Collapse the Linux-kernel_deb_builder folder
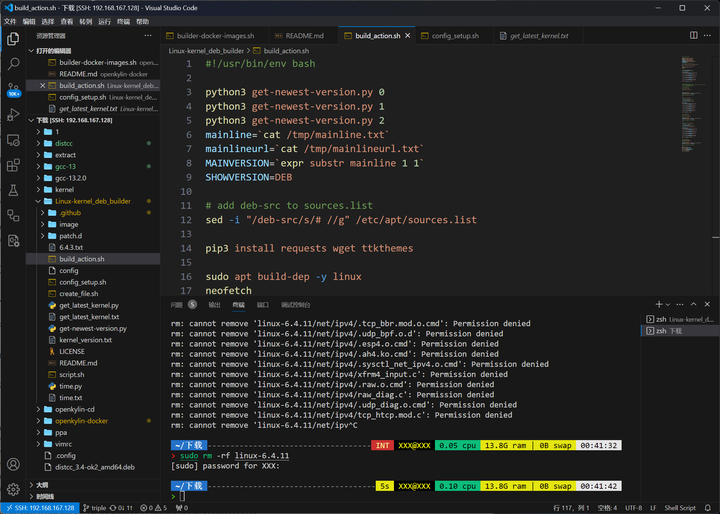The height and width of the screenshot is (514, 720). point(92,201)
